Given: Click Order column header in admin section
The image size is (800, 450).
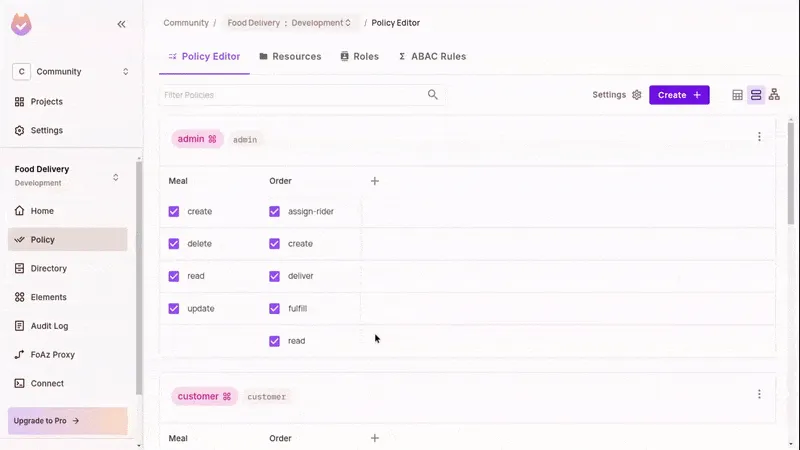Looking at the screenshot, I should tap(281, 181).
